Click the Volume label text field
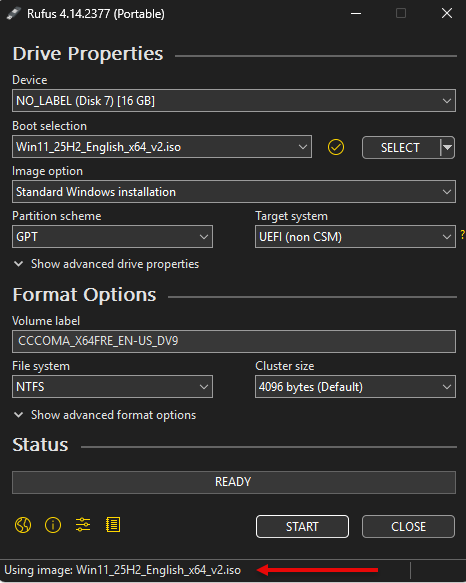The image size is (466, 583). [234, 341]
